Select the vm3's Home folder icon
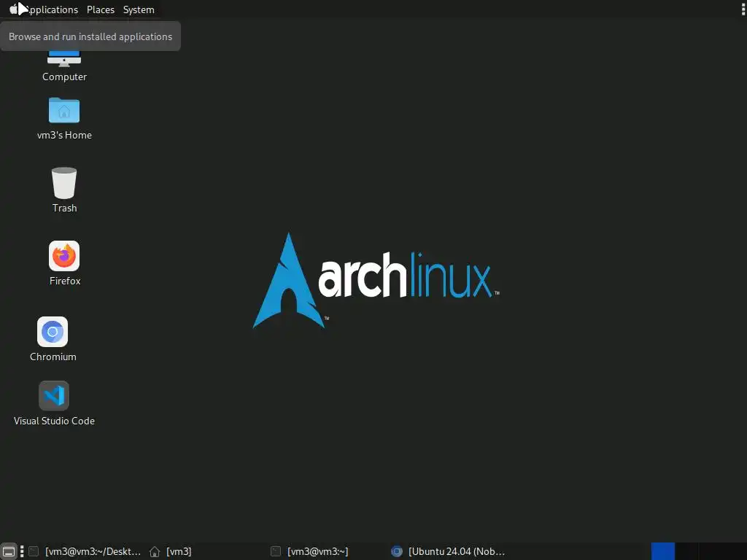Viewport: 747px width, 560px height. (64, 110)
